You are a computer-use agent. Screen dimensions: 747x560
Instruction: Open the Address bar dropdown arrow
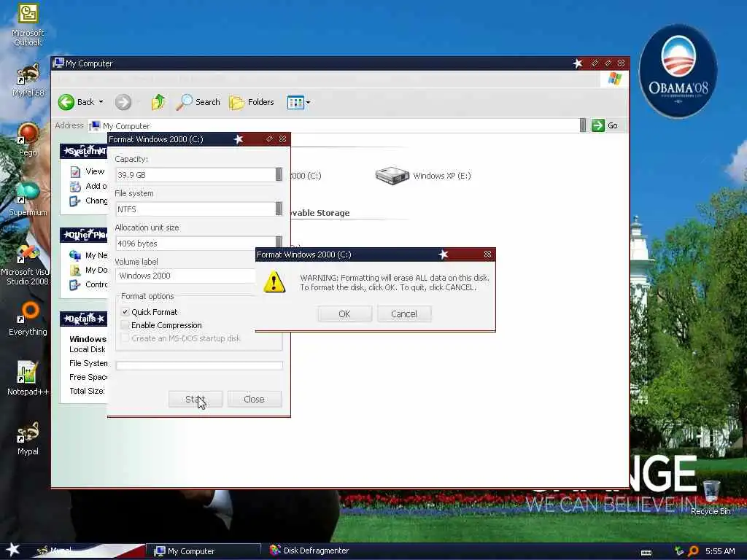[x=583, y=125]
